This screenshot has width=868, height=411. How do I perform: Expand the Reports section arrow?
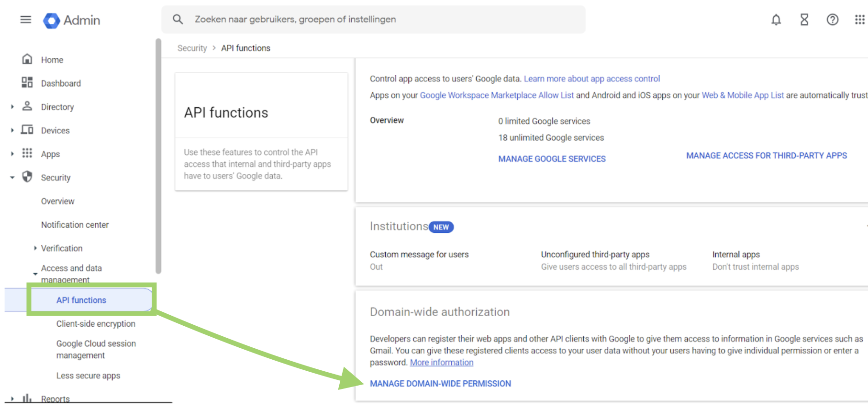pyautogui.click(x=12, y=399)
